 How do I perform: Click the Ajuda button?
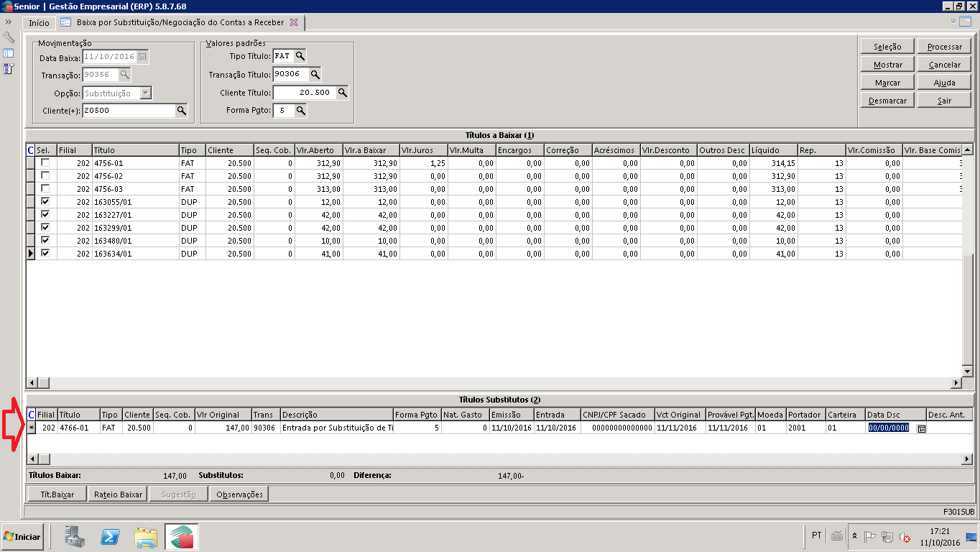(x=944, y=83)
